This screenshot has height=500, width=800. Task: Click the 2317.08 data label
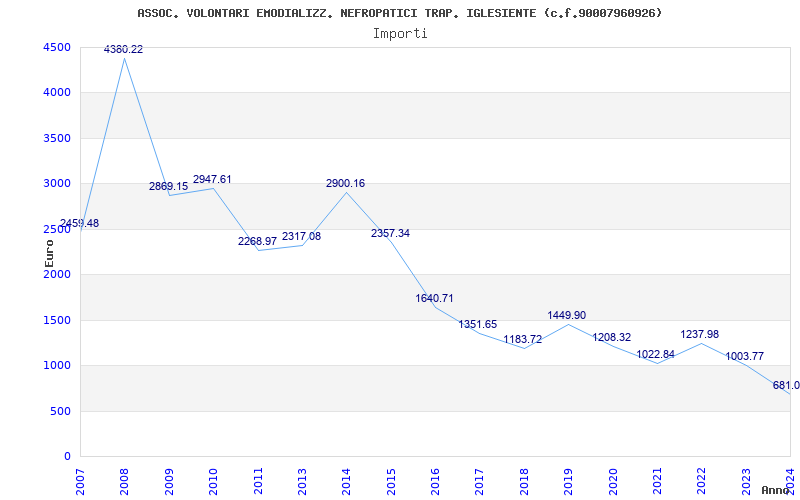302,237
